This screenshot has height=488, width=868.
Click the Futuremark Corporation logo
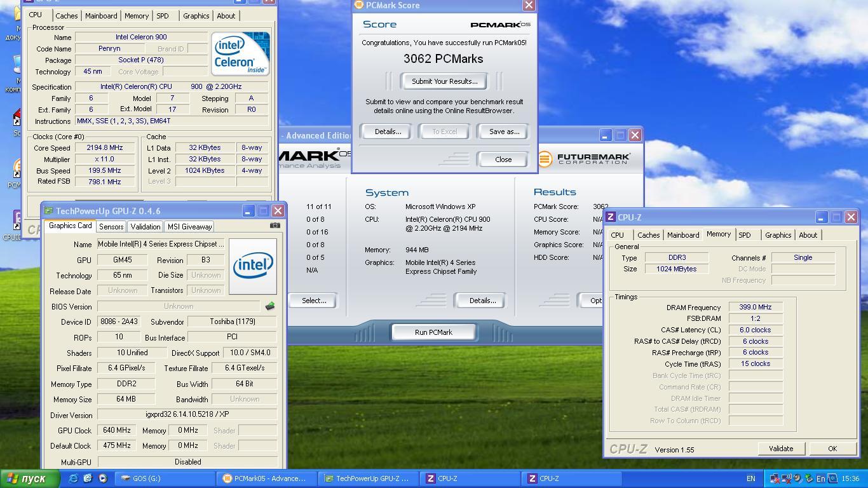pos(584,158)
